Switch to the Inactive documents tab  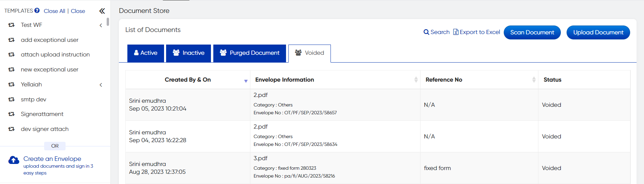189,53
